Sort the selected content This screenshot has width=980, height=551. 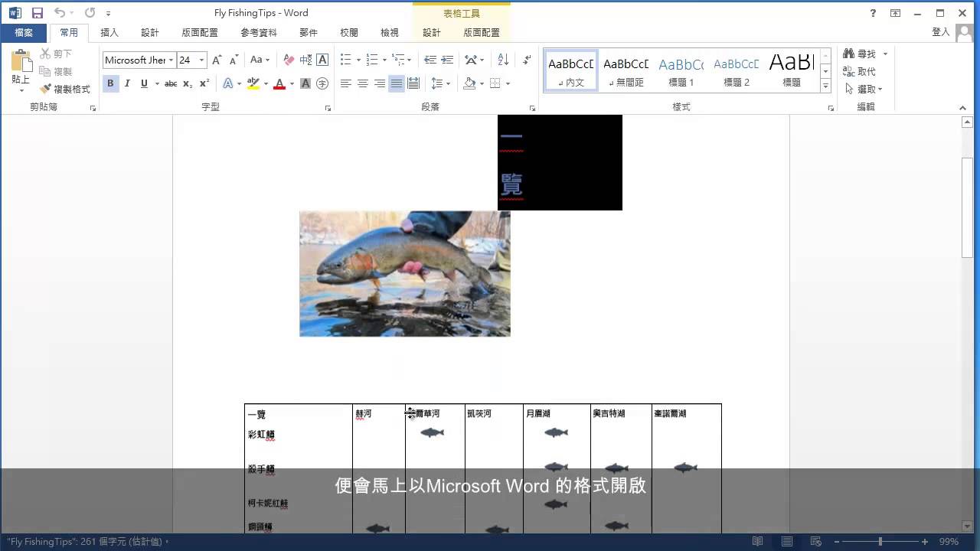coord(503,60)
